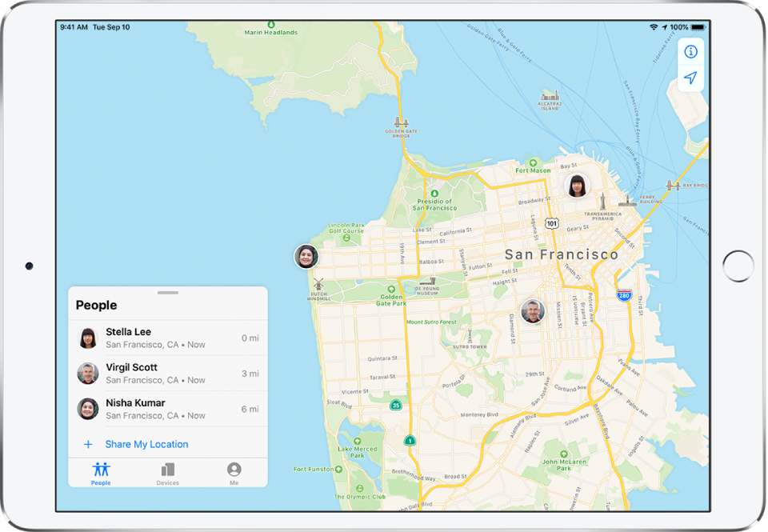Screen dimensions: 768x532
Task: Tap the Alcatraz Island landmark icon
Action: pyautogui.click(x=550, y=95)
